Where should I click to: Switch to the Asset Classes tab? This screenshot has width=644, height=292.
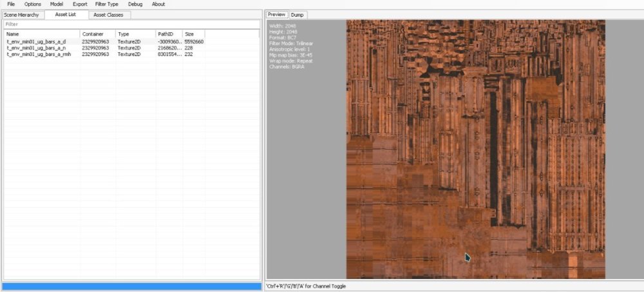pyautogui.click(x=109, y=14)
